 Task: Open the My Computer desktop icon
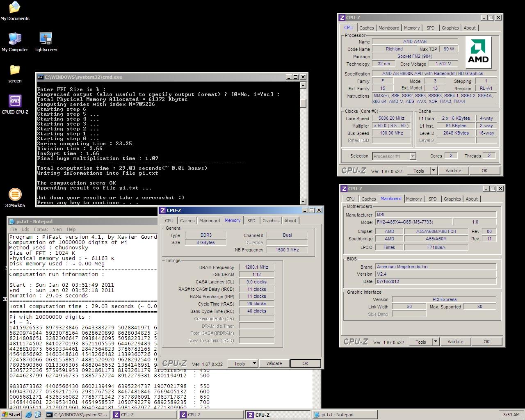(x=15, y=42)
